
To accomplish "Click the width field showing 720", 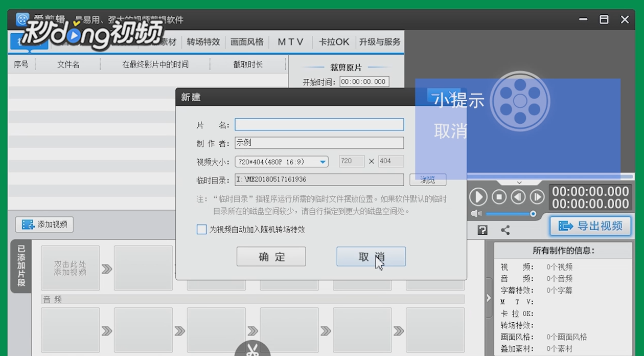I will point(352,161).
